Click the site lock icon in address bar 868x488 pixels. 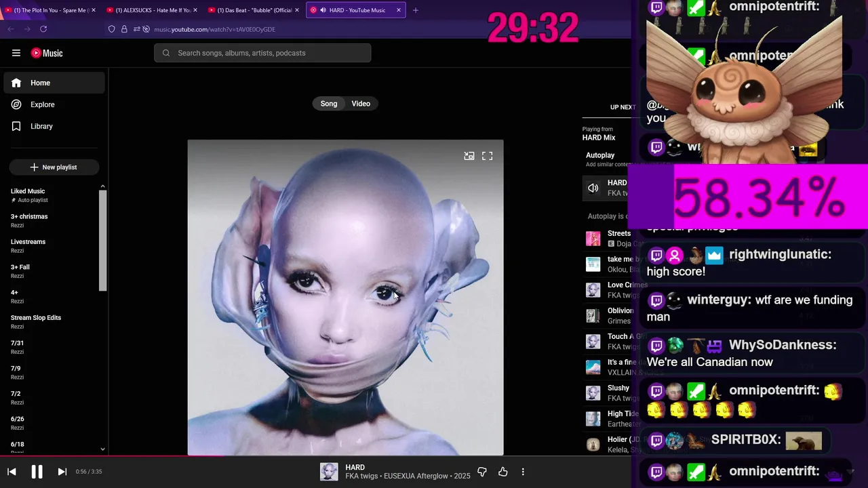coord(124,29)
